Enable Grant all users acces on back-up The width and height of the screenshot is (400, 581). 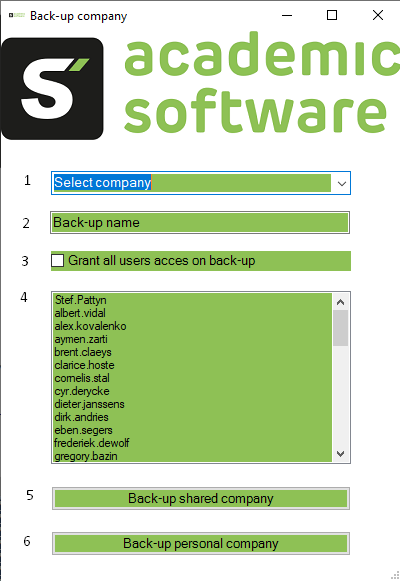pyautogui.click(x=57, y=260)
